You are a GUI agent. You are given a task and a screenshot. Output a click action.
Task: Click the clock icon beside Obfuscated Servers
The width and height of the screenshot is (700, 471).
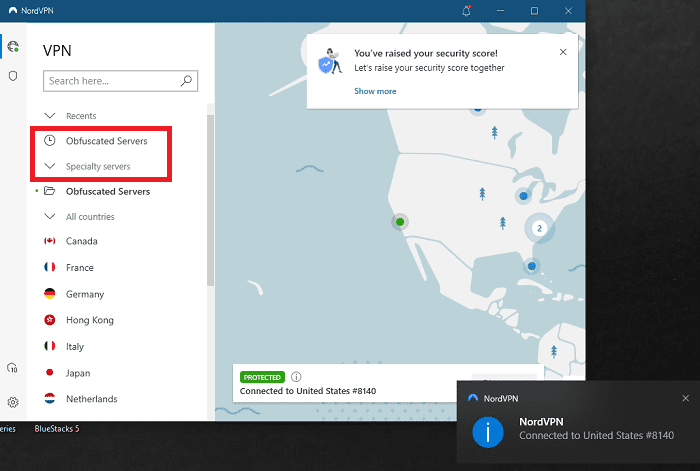(50, 141)
